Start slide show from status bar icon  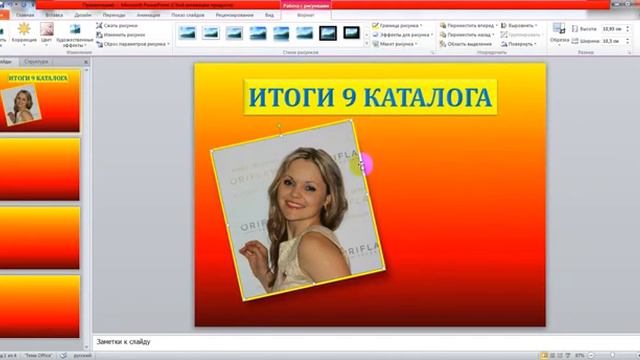pos(568,356)
